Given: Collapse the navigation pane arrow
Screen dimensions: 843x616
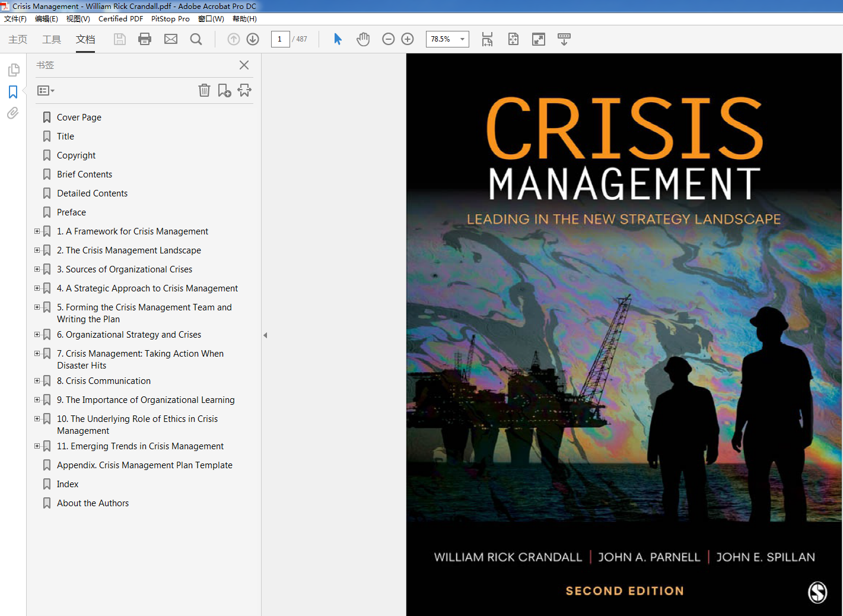Looking at the screenshot, I should tap(265, 335).
